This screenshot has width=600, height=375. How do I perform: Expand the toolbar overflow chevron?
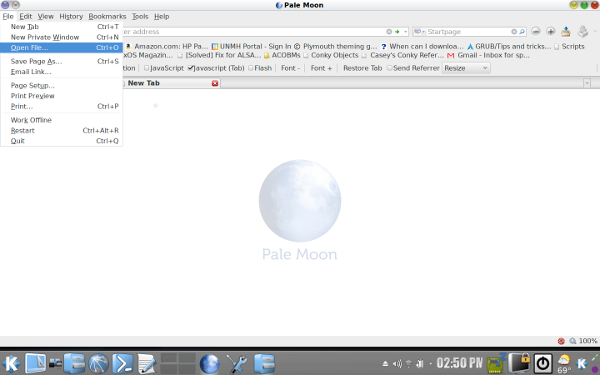click(x=595, y=31)
